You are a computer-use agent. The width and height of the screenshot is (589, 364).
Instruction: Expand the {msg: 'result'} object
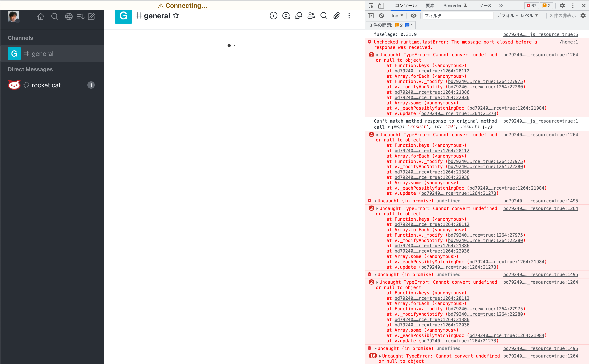click(x=389, y=127)
